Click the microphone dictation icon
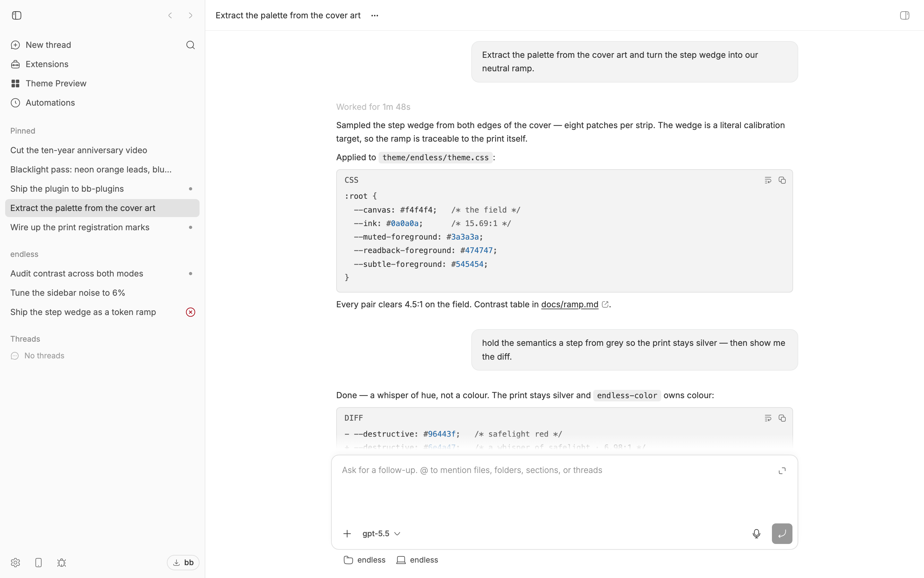 (756, 534)
